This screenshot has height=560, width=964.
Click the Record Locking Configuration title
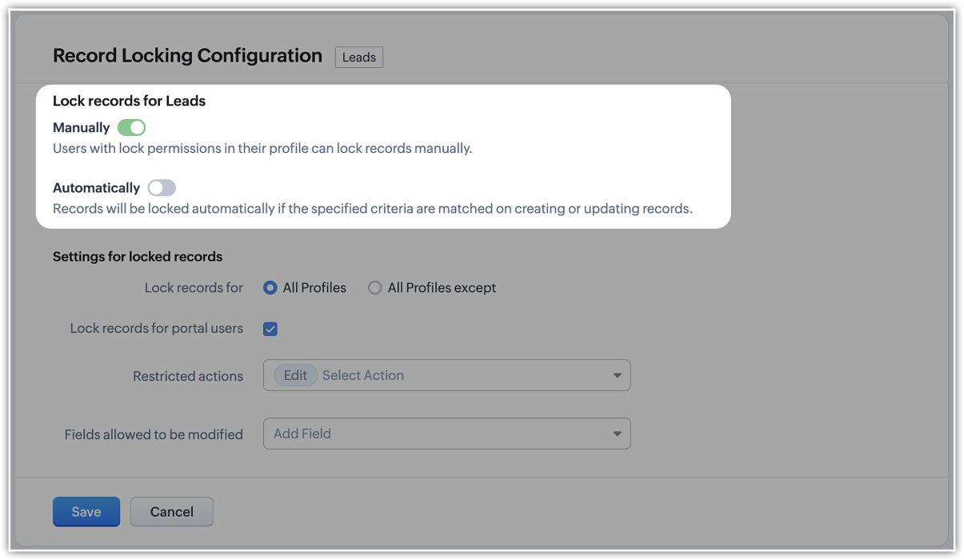(187, 55)
